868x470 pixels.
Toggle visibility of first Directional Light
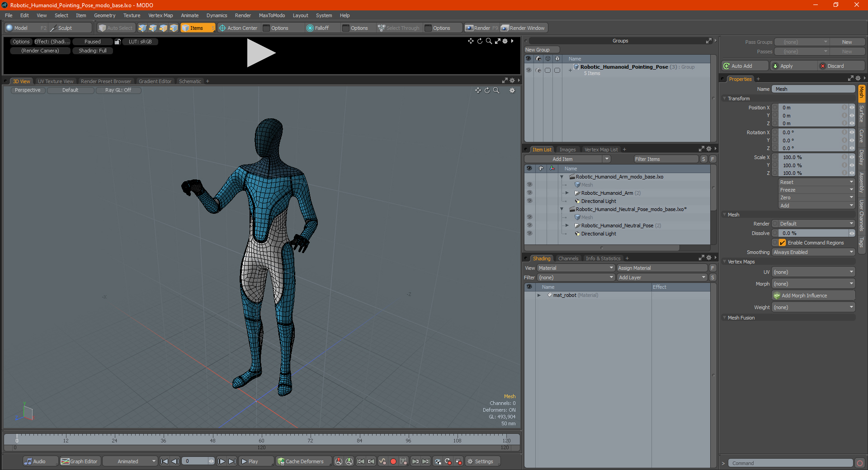coord(529,201)
